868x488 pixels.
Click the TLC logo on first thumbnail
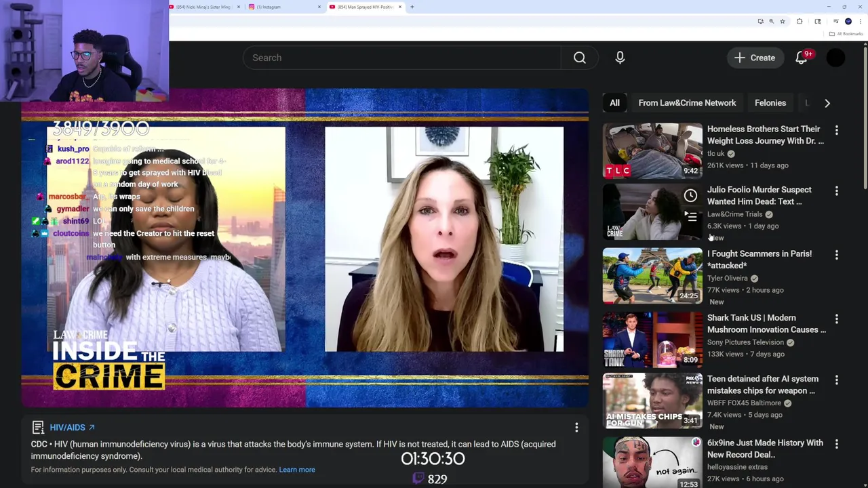click(618, 171)
